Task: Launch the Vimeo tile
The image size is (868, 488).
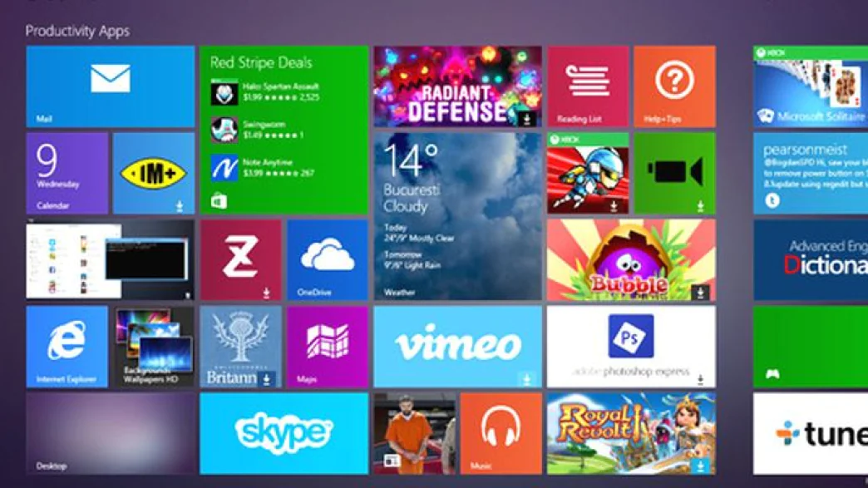Action: pos(458,347)
